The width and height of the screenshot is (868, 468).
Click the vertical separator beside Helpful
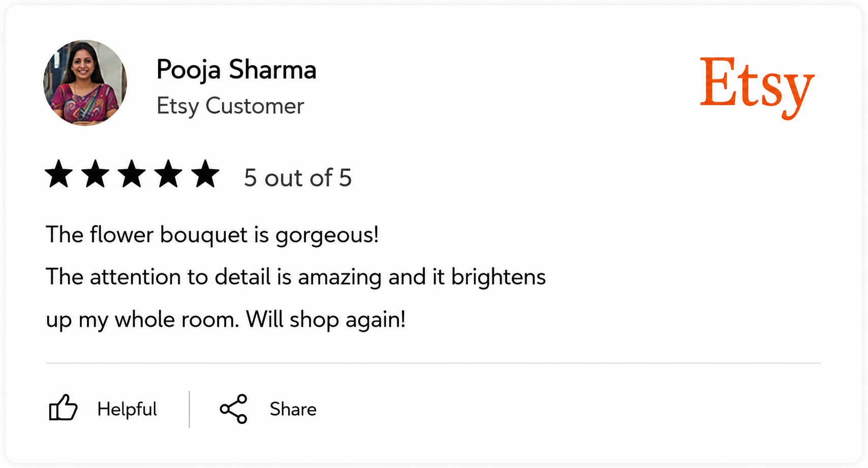click(x=189, y=409)
